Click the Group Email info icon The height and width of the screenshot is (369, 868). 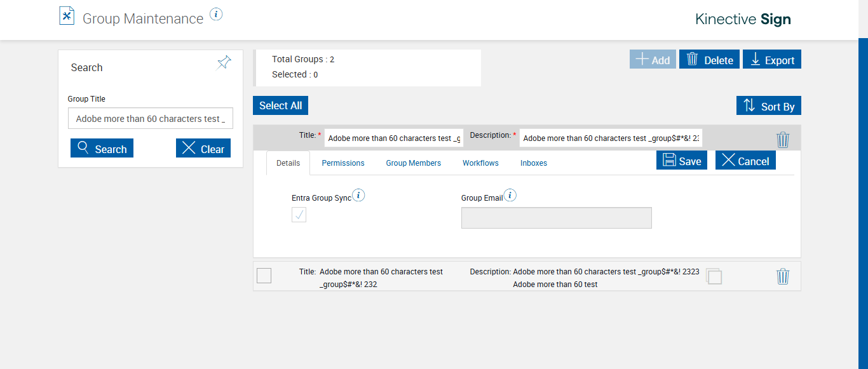[x=510, y=195]
